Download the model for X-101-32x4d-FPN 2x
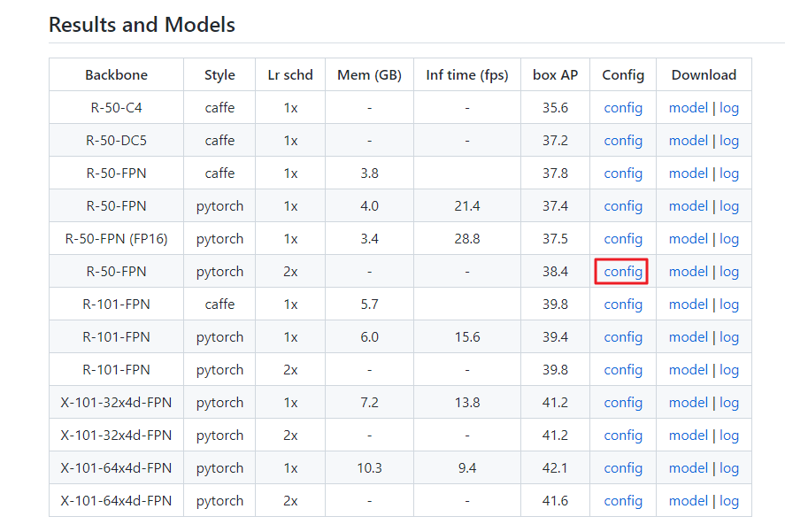Viewport: 785px width, 532px height. click(689, 435)
